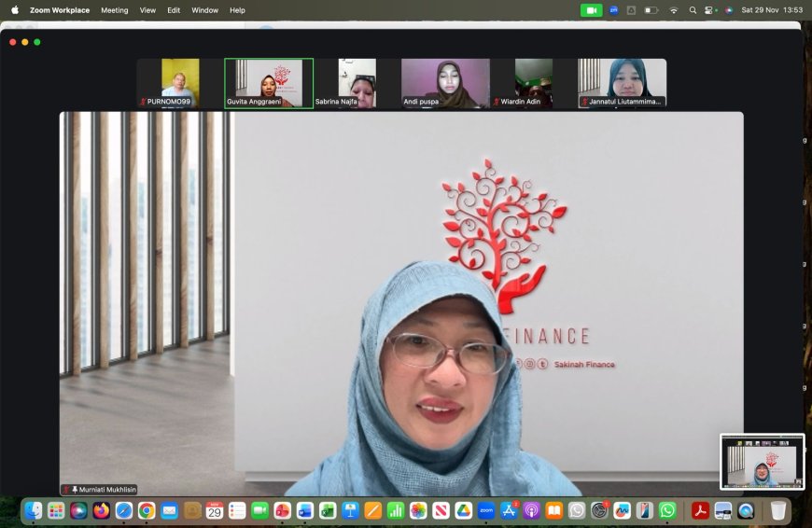This screenshot has width=812, height=528.
Task: Launch Safari from the Dock
Action: pos(124,511)
